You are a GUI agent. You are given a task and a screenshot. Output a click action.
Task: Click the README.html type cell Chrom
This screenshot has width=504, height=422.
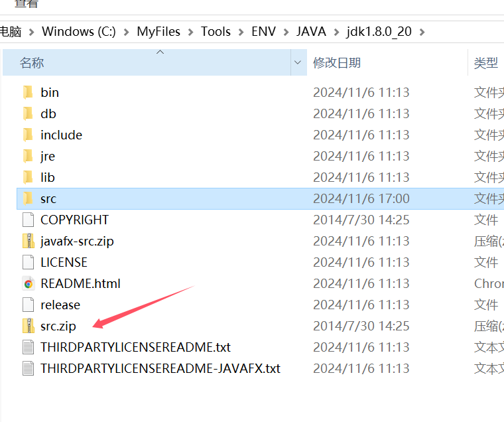[489, 283]
